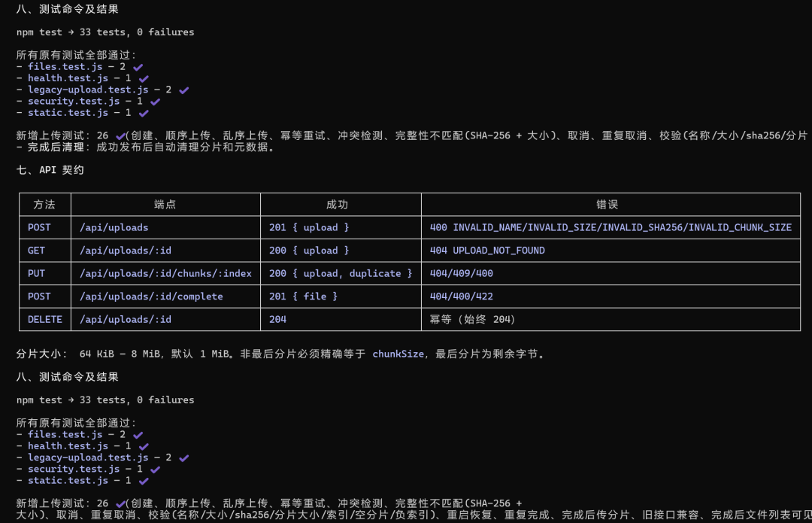This screenshot has width=812, height=523.
Task: Select "legacy-upload.test.js" below the API table
Action: coord(88,458)
